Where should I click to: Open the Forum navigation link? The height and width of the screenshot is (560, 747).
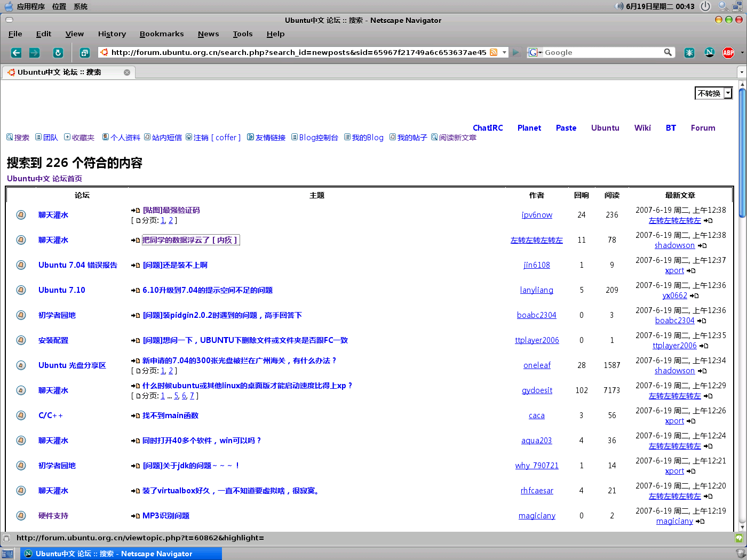703,128
